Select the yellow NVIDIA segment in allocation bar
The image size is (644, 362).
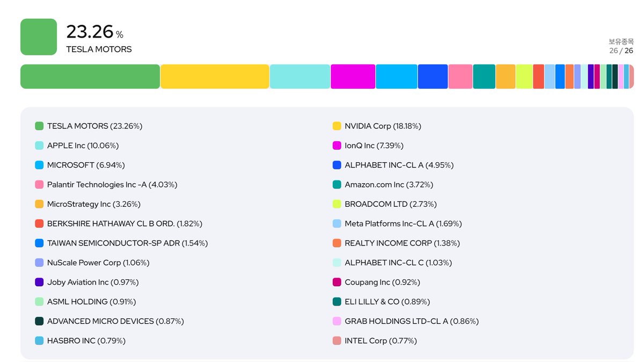point(215,76)
